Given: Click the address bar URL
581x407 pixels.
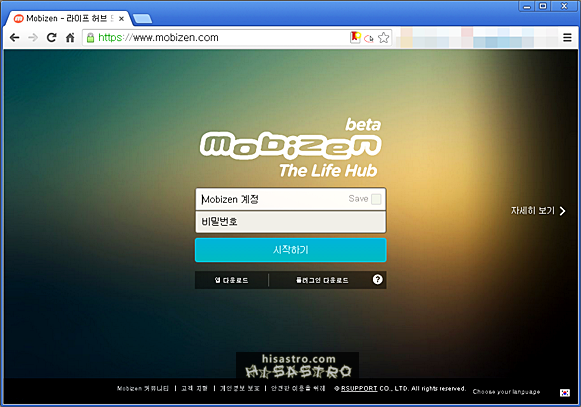Looking at the screenshot, I should (x=158, y=37).
